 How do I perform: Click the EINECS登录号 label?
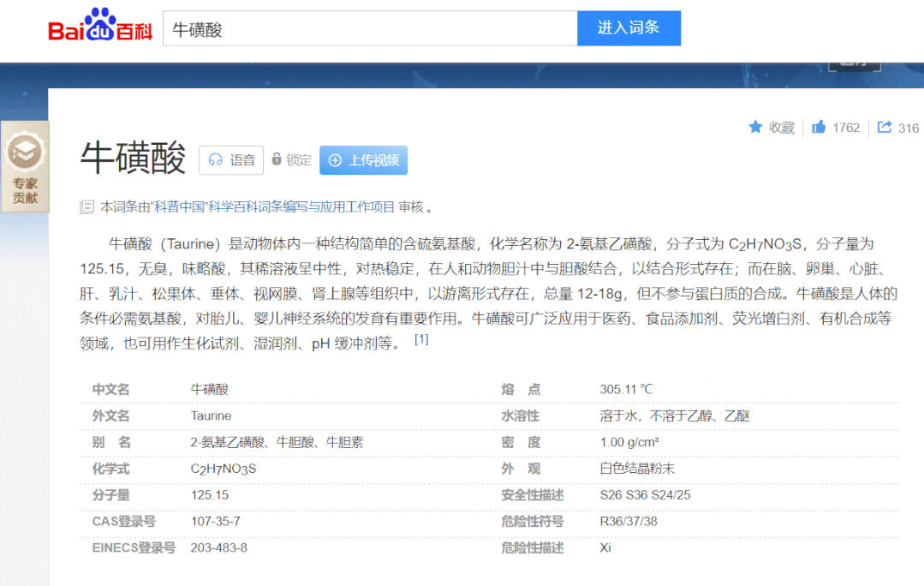point(134,547)
